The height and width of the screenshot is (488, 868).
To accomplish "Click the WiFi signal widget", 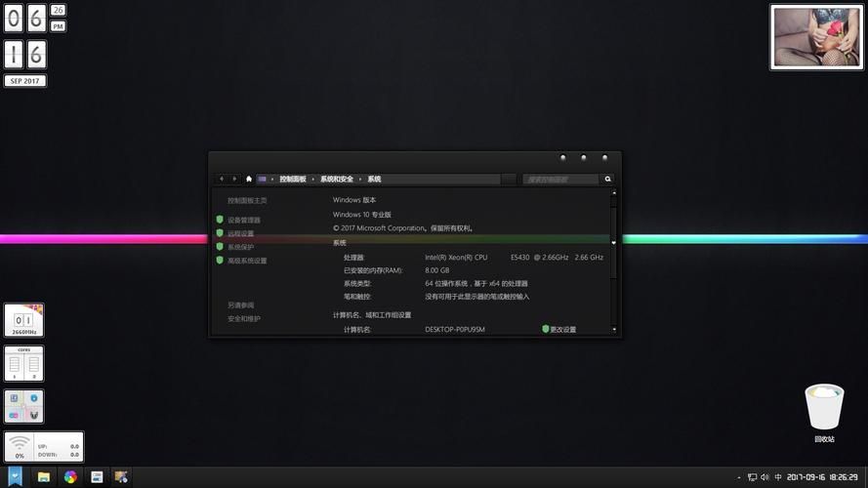I will tap(20, 446).
